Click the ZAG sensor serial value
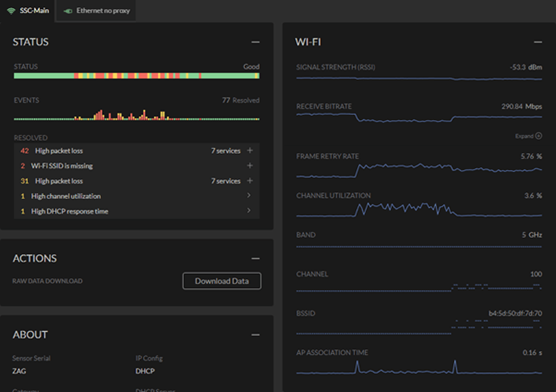Screen dimensions: 556x392 (x=19, y=371)
